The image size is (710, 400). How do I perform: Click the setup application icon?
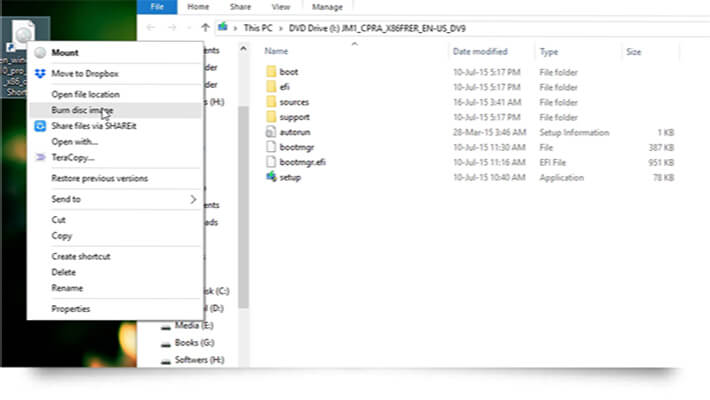pos(271,177)
